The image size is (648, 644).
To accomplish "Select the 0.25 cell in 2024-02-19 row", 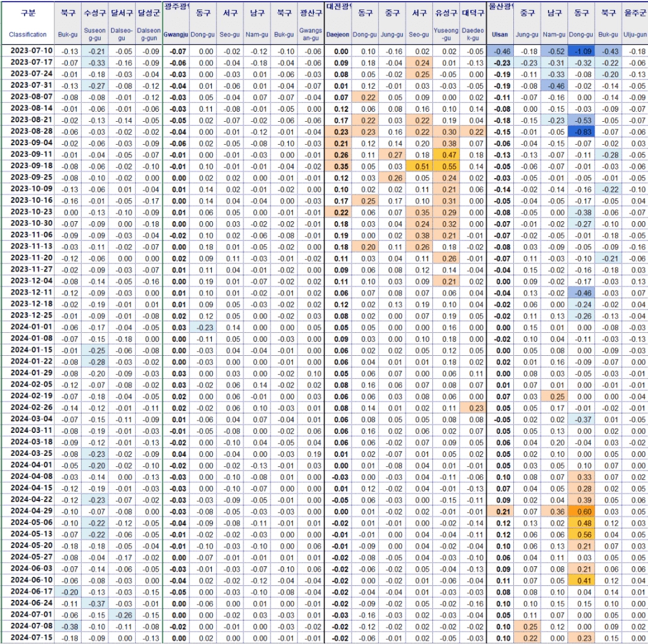I will [x=554, y=396].
